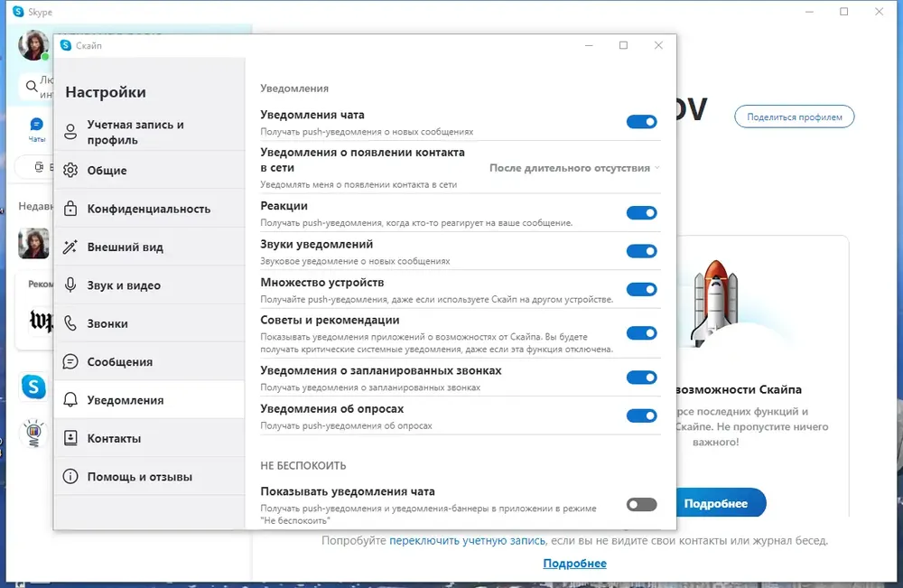This screenshot has height=588, width=903.
Task: Click 'Уведомления о появлении контакта в сети' label
Action: [362, 160]
